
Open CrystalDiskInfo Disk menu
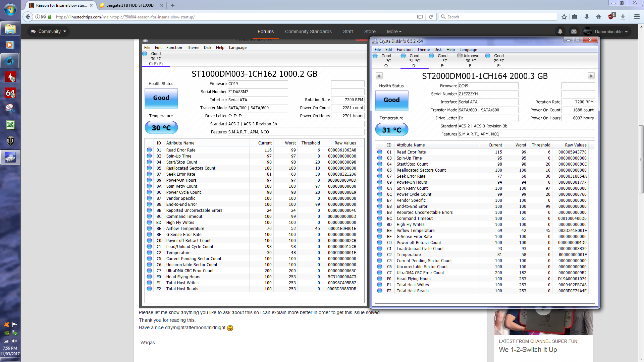(x=438, y=50)
